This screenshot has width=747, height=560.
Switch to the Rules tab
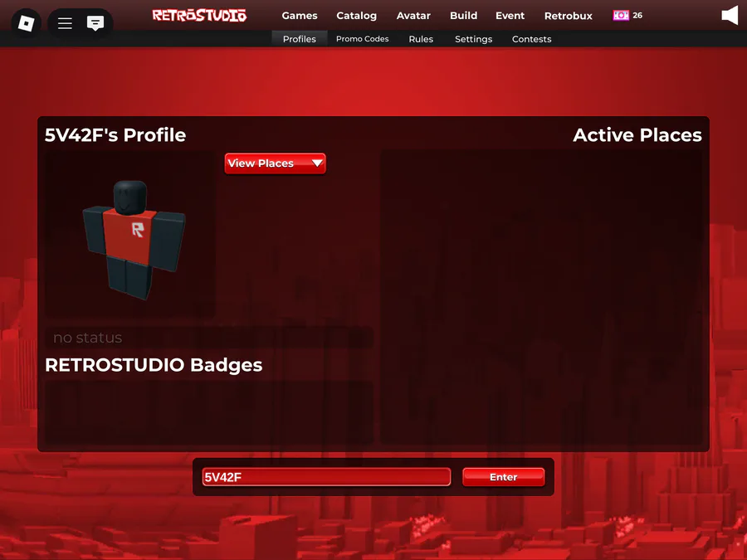pos(421,39)
